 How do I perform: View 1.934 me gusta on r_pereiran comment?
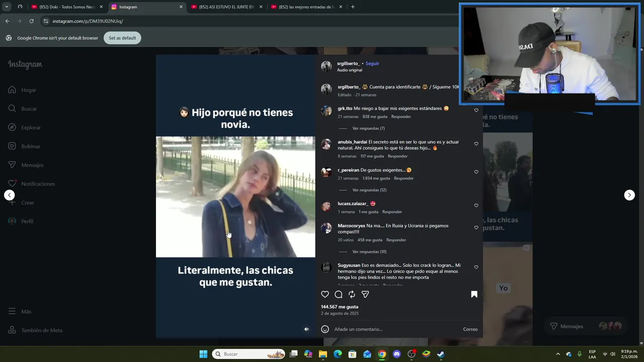click(376, 178)
